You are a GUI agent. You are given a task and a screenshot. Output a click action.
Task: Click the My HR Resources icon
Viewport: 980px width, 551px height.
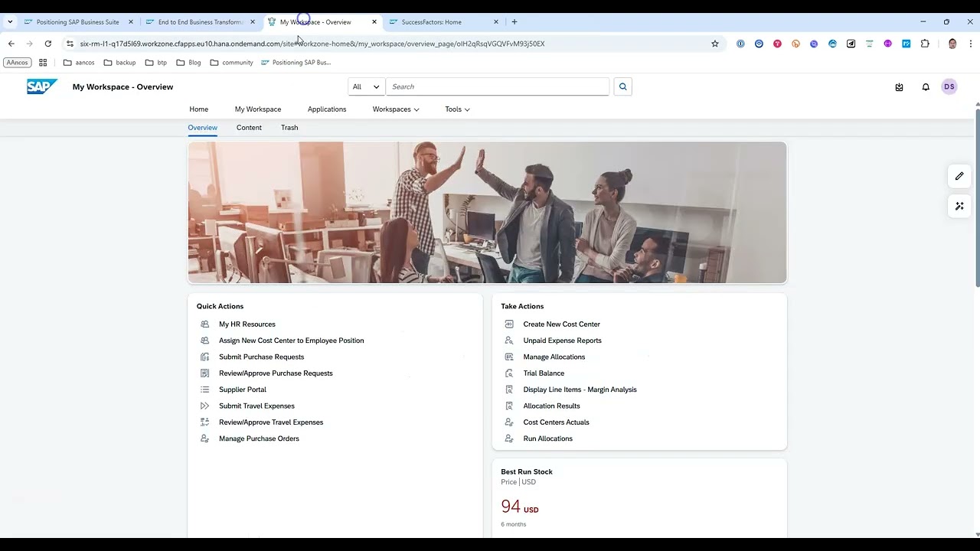pos(204,324)
